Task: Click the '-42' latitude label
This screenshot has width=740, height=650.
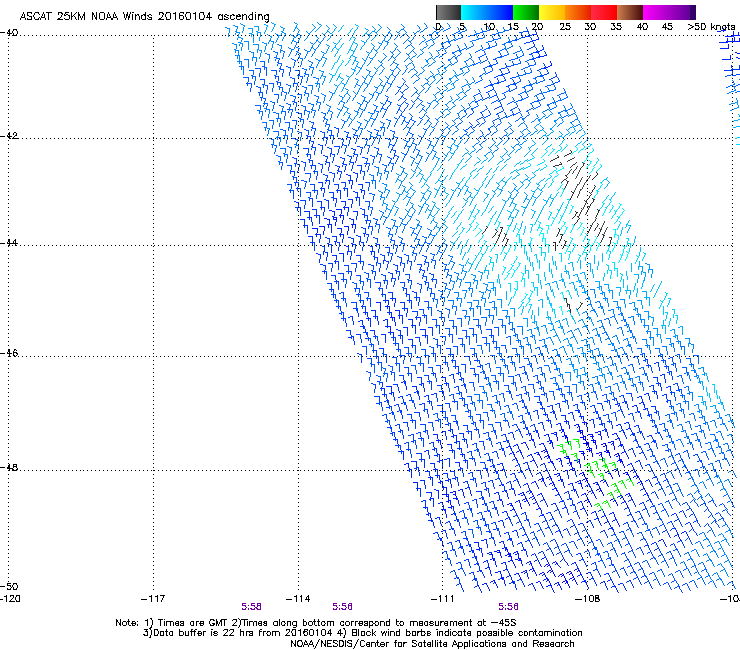Action: click(9, 136)
